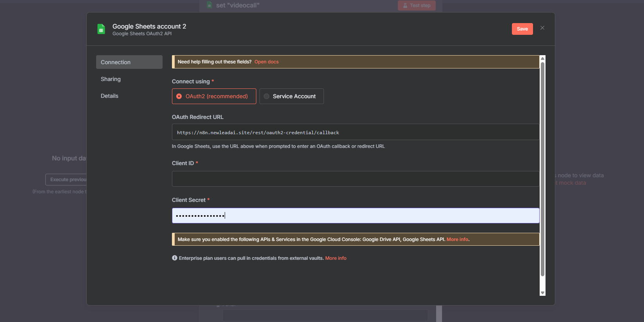Click the dialog's vertical scrollbar thumb
This screenshot has width=644, height=322.
(x=542, y=169)
